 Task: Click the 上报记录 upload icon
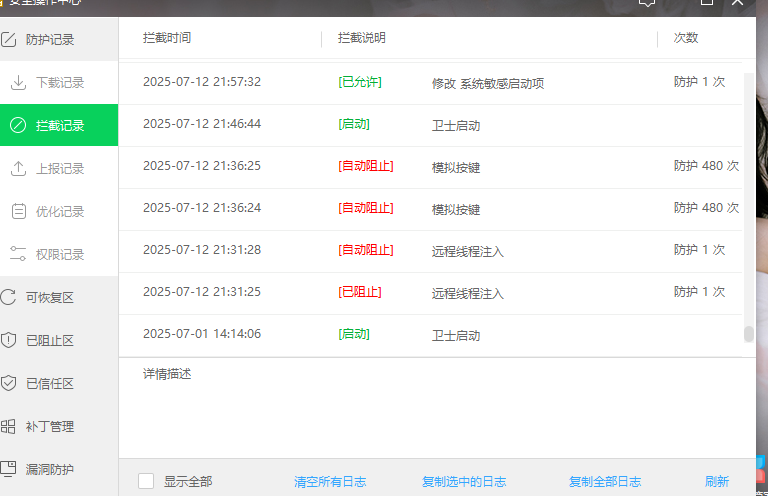point(18,169)
